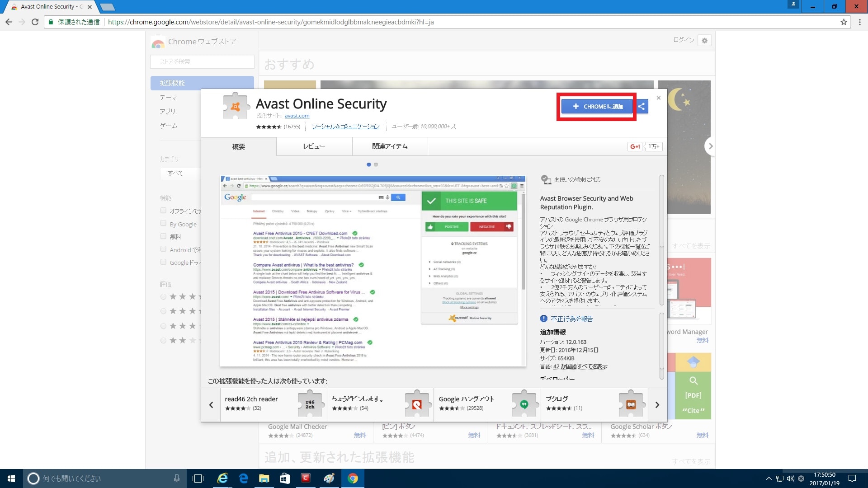The width and height of the screenshot is (868, 488).
Task: Close the Avast extension detail dialog
Action: 659,98
